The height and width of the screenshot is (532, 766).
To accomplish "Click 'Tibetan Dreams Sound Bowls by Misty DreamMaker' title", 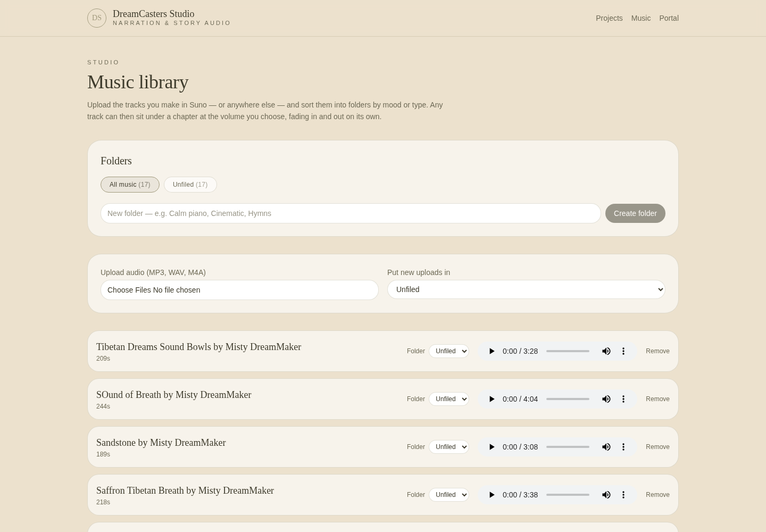I will click(x=198, y=347).
